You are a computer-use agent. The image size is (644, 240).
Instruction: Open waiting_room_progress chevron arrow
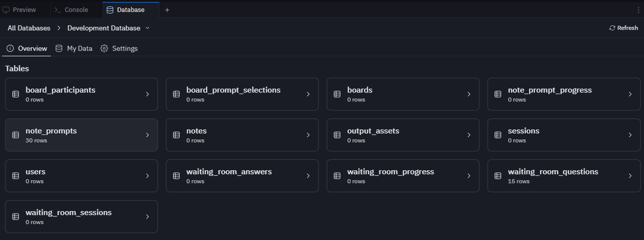pos(469,176)
